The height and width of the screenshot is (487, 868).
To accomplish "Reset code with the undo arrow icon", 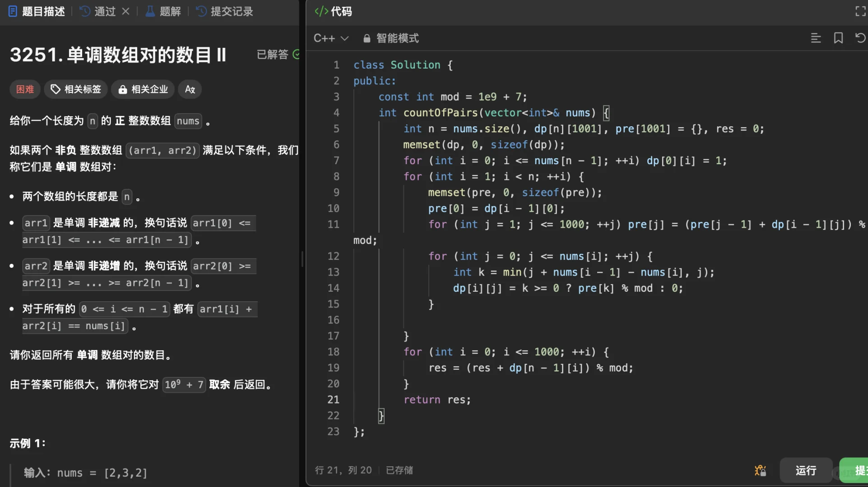I will (860, 38).
